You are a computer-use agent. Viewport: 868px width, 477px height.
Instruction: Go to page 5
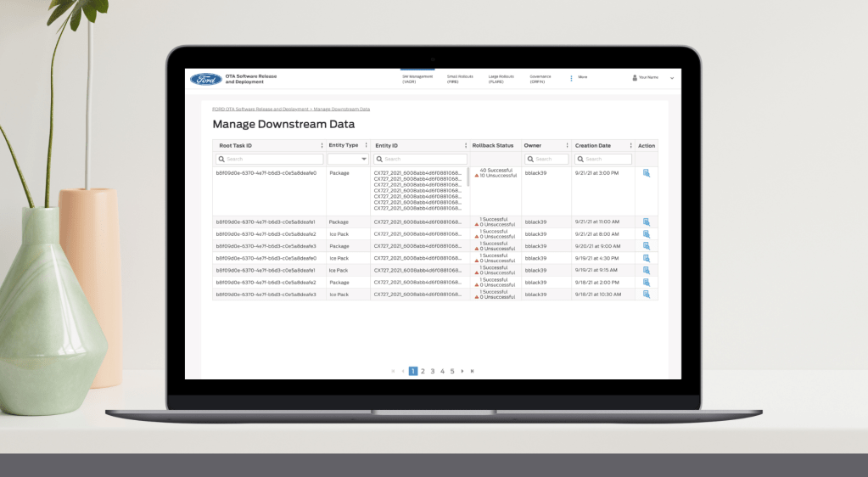[452, 371]
